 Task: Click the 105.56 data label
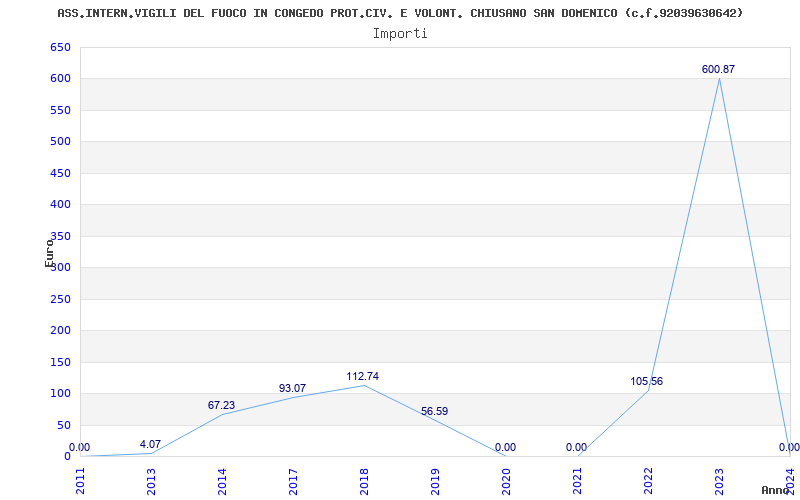(647, 381)
